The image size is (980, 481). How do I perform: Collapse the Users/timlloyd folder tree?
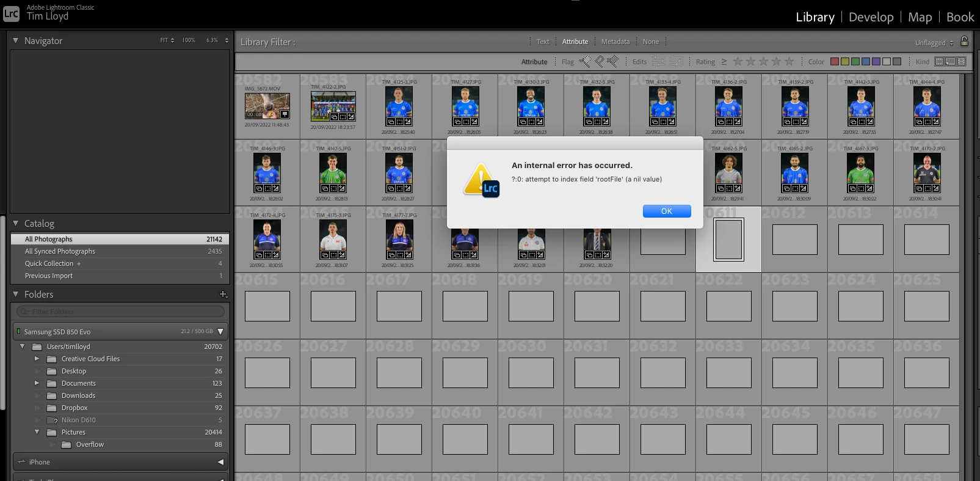tap(23, 347)
